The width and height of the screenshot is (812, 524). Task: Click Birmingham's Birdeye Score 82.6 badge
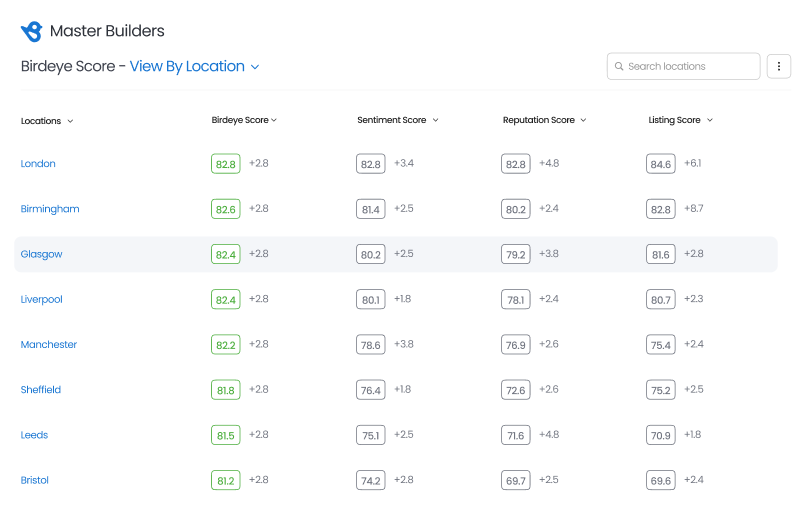(x=226, y=209)
